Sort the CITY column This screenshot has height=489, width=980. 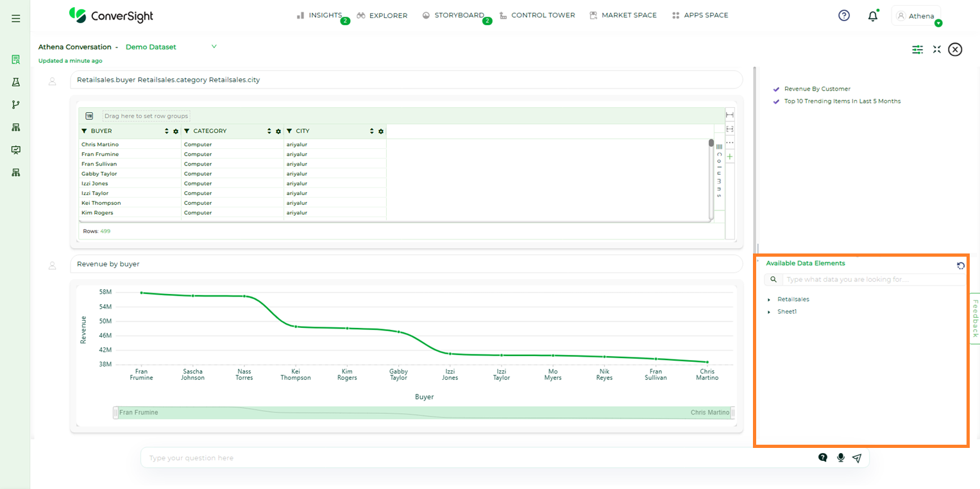coord(372,131)
